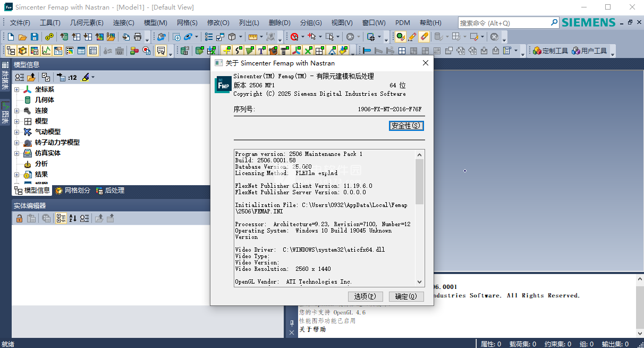644x348 pixels.
Task: Toggle the categorized view button in 实体编辑器
Action: point(61,218)
